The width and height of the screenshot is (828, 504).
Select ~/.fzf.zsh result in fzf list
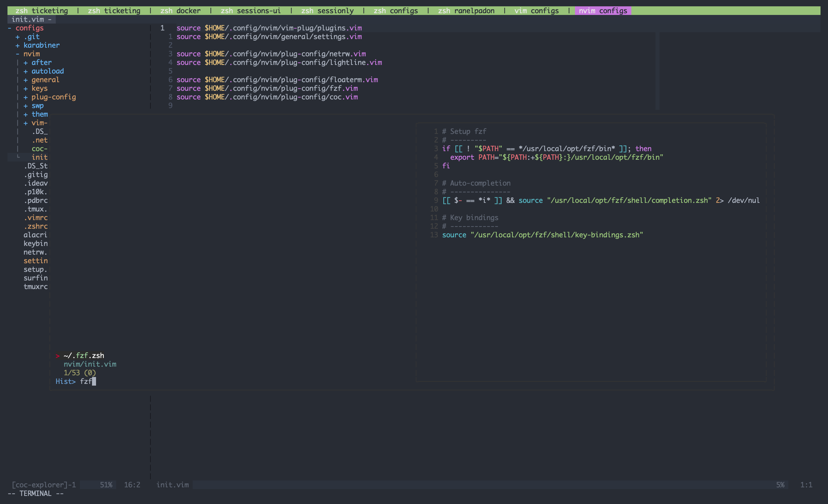click(x=84, y=355)
